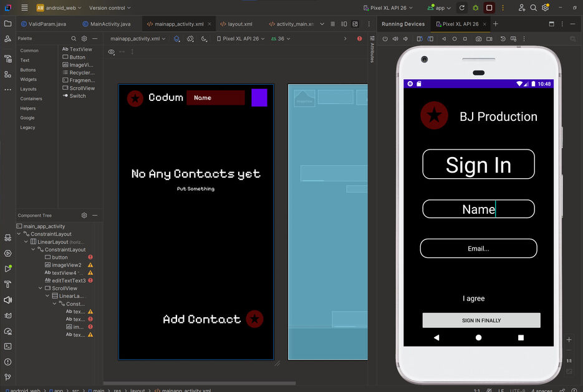Open the Git version control sidebar icon
The width and height of the screenshot is (583, 392).
pyautogui.click(x=8, y=377)
